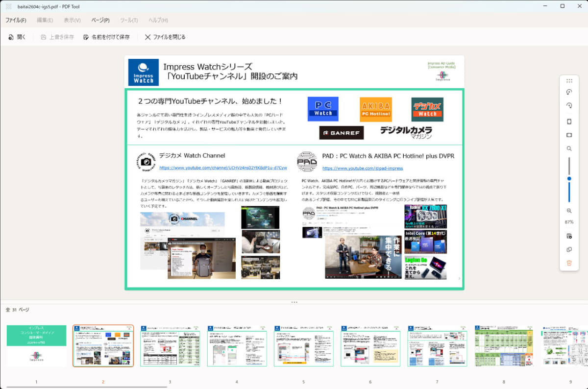Click the extract page save icon
This screenshot has width=588, height=389.
(x=569, y=236)
